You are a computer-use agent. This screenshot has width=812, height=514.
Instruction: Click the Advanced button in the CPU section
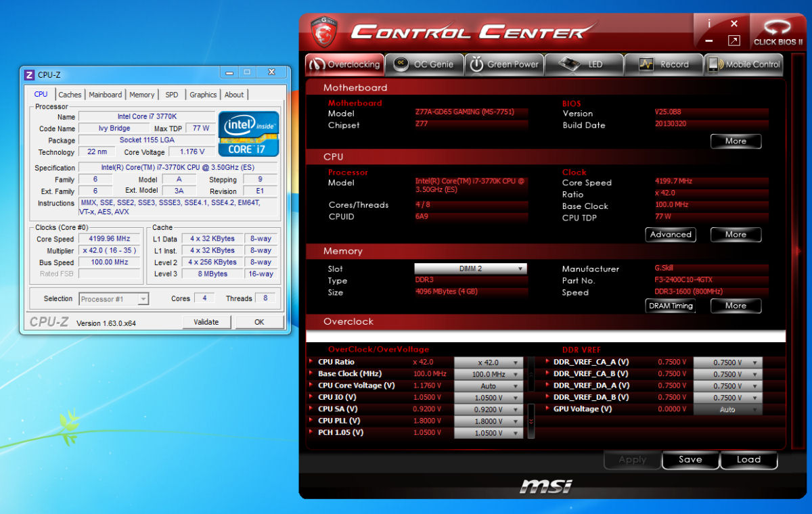pyautogui.click(x=671, y=235)
